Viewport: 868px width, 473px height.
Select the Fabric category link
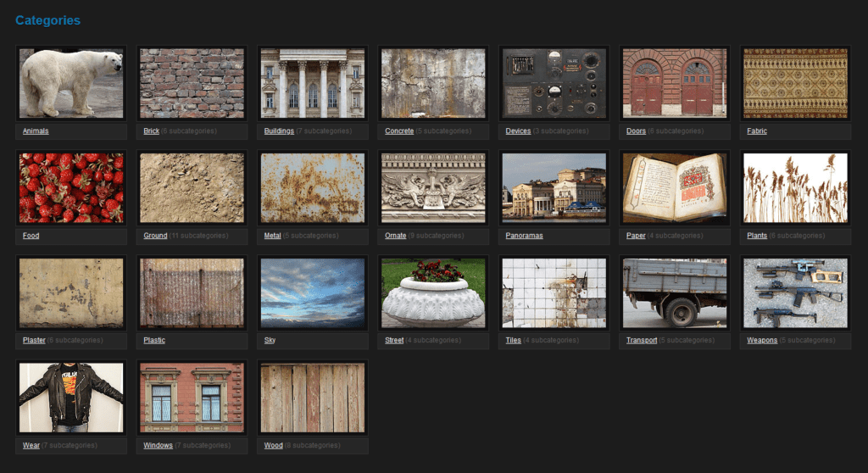[757, 131]
